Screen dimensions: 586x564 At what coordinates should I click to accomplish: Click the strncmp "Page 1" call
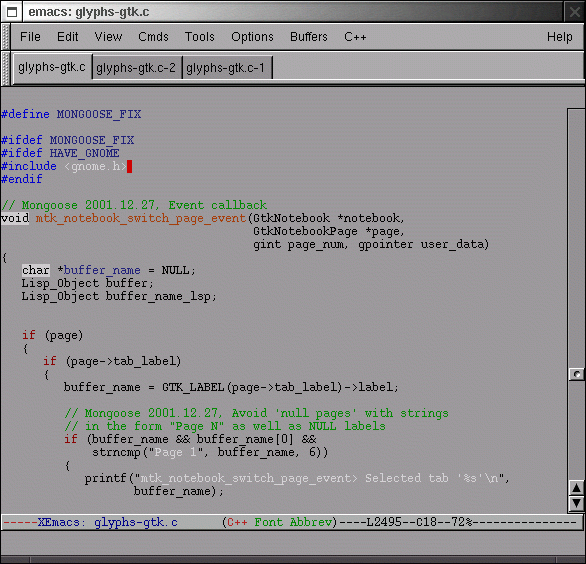pos(210,453)
